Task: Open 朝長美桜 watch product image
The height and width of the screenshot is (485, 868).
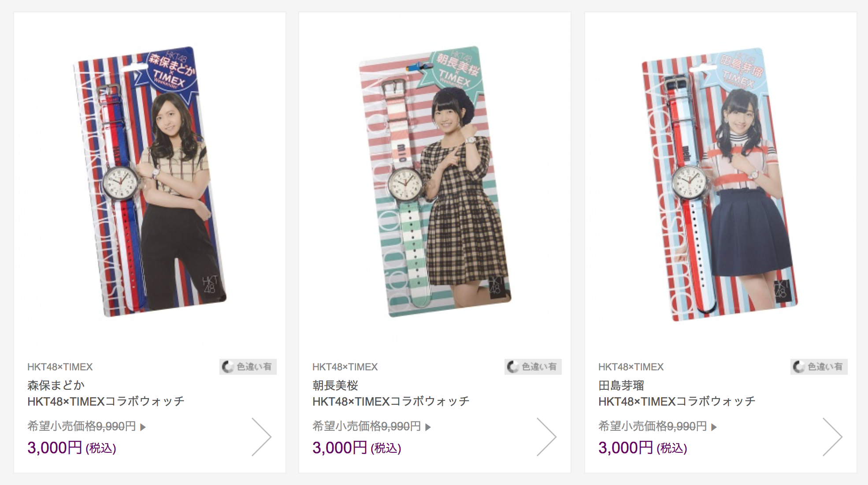Action: point(435,182)
